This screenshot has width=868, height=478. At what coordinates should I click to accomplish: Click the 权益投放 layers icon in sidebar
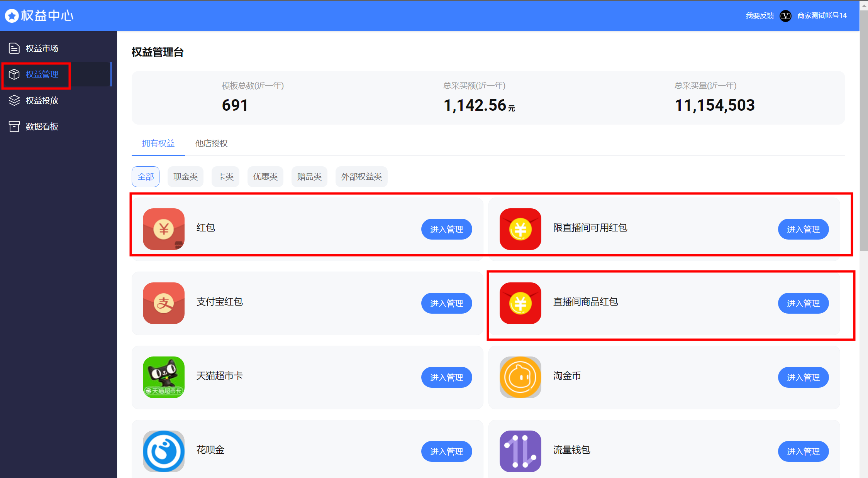14,100
